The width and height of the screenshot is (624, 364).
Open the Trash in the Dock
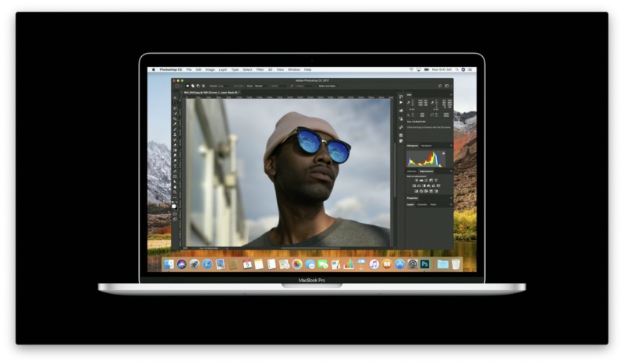pyautogui.click(x=456, y=264)
